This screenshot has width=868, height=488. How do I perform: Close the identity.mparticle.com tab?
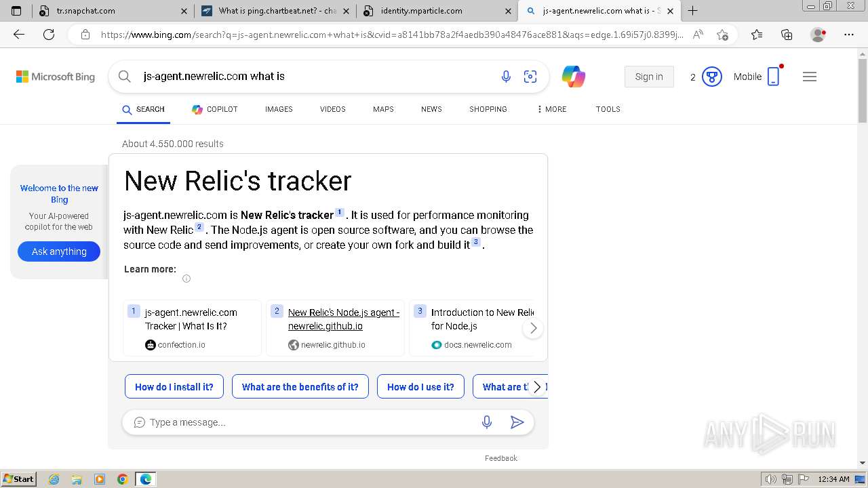tap(508, 11)
